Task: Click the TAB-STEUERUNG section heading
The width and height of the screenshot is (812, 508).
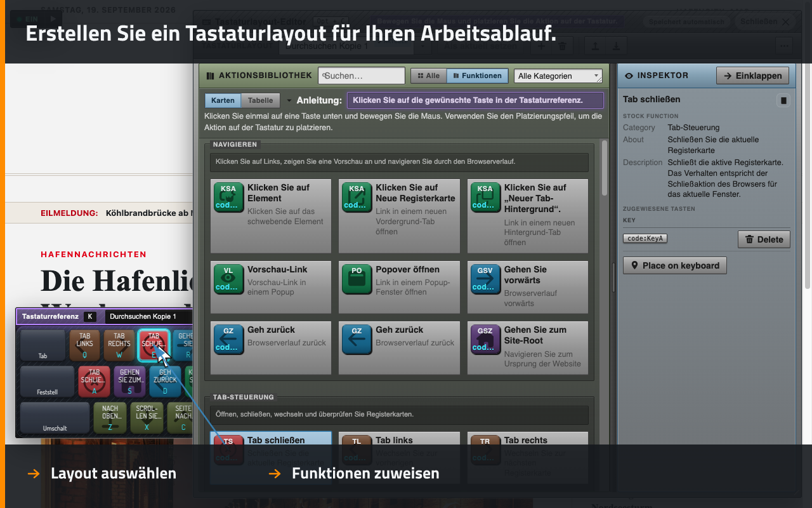Action: 244,398
